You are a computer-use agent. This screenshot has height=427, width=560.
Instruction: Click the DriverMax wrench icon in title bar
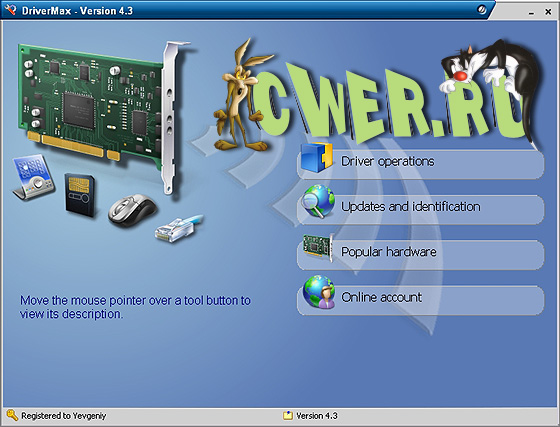(10, 10)
